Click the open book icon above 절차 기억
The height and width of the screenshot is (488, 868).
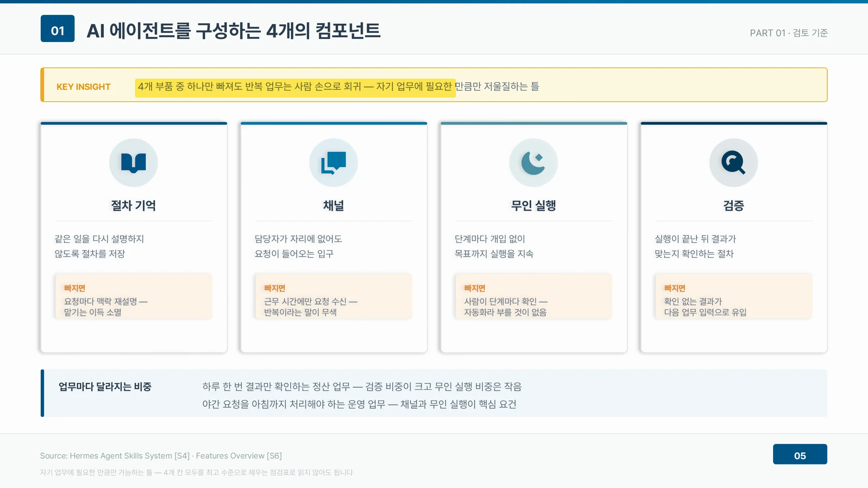point(133,163)
